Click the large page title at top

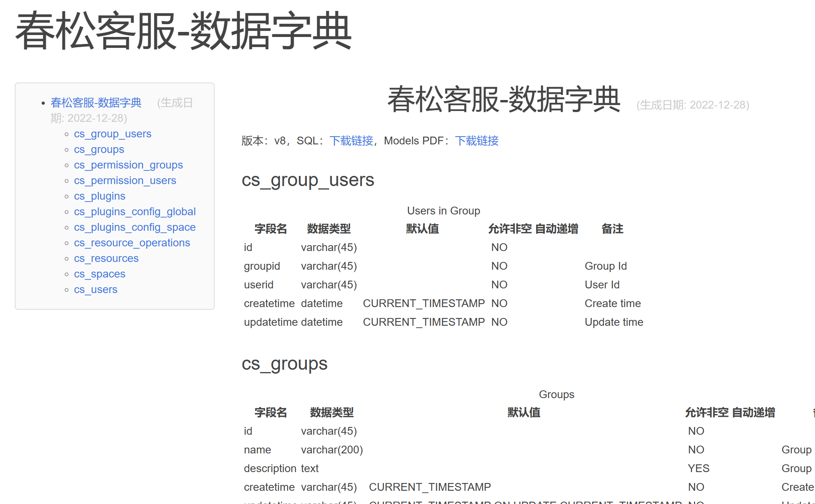point(183,31)
